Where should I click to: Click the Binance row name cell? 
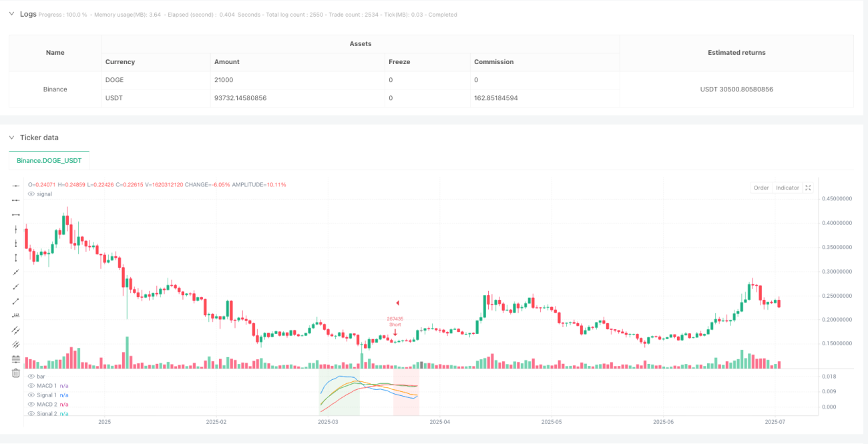pos(55,89)
